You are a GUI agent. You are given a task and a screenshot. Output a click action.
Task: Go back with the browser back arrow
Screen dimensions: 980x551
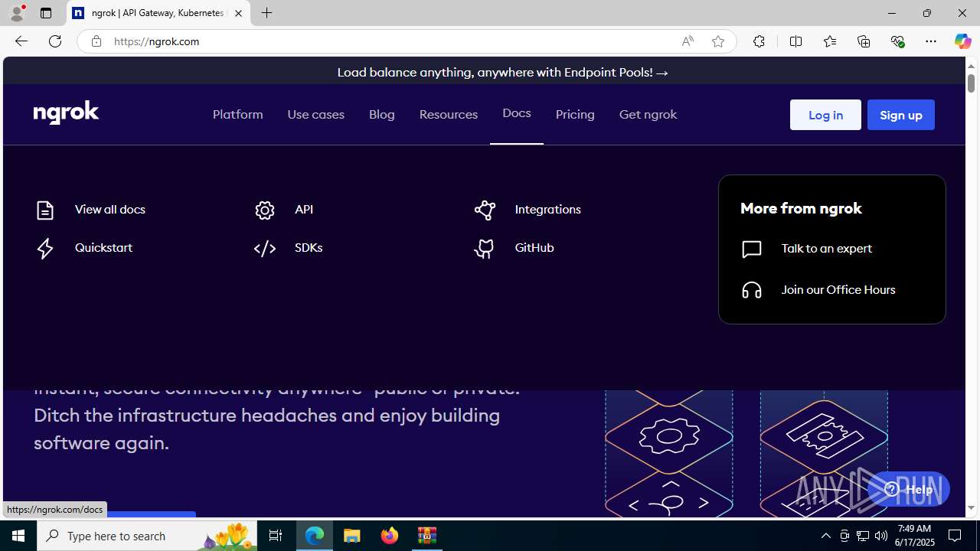pyautogui.click(x=21, y=41)
